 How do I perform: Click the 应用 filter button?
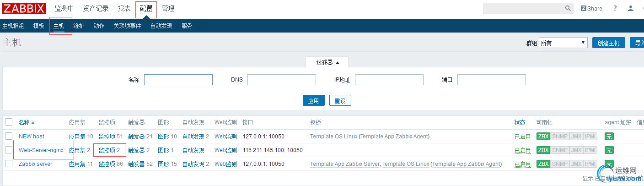[x=313, y=101]
